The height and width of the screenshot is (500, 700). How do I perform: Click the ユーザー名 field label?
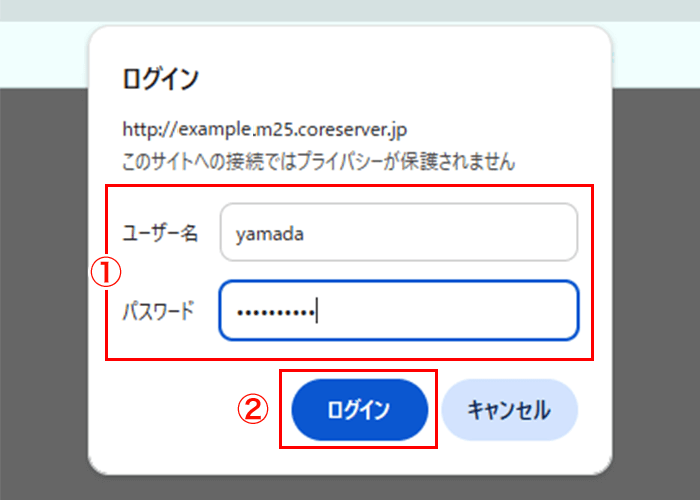coord(159,234)
